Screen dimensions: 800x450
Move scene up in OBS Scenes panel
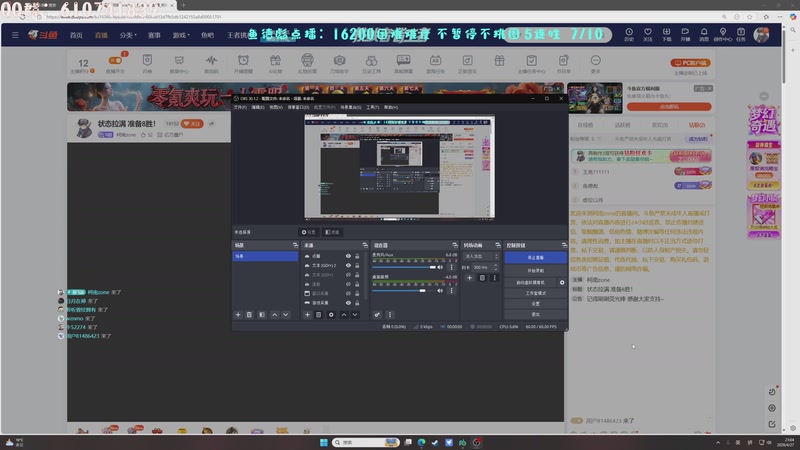click(274, 315)
